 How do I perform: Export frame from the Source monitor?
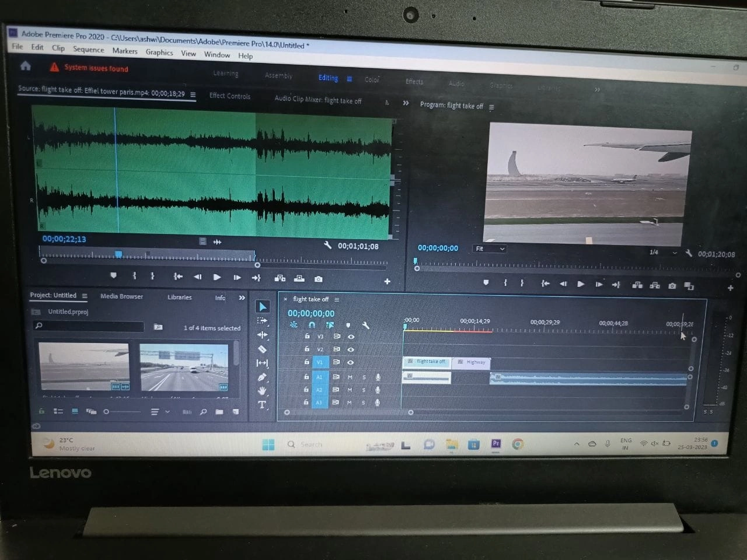318,279
